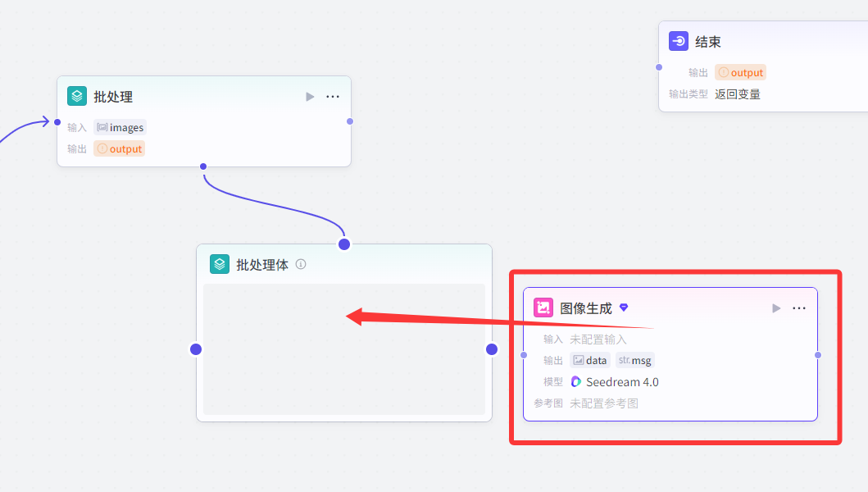
Task: Show the info tooltip beside 批处理体
Action: [x=301, y=265]
